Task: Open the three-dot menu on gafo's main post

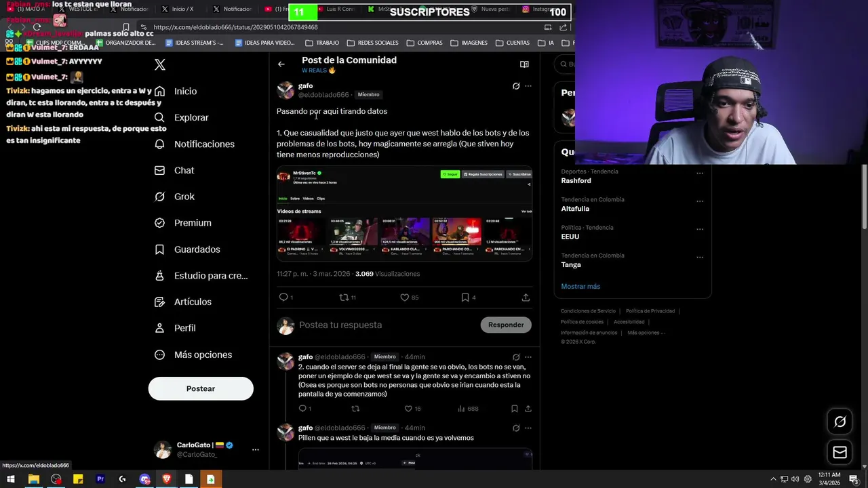Action: coord(528,86)
